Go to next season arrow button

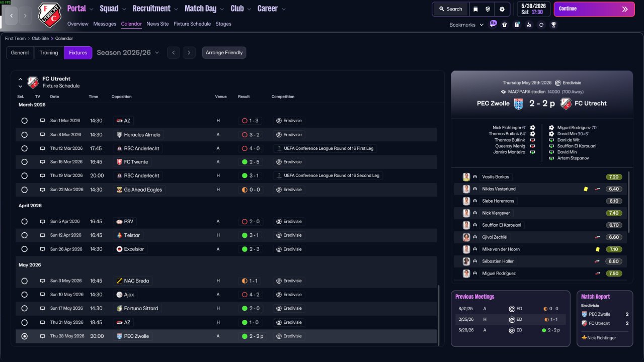[x=188, y=53]
